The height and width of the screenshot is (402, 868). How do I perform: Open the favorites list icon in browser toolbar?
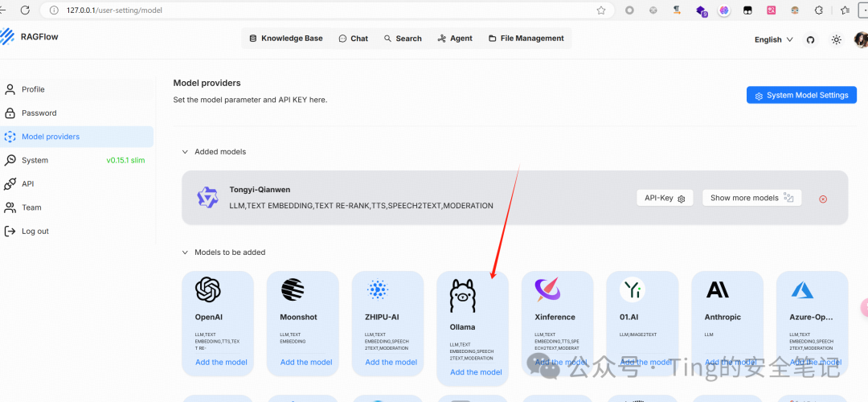[845, 10]
